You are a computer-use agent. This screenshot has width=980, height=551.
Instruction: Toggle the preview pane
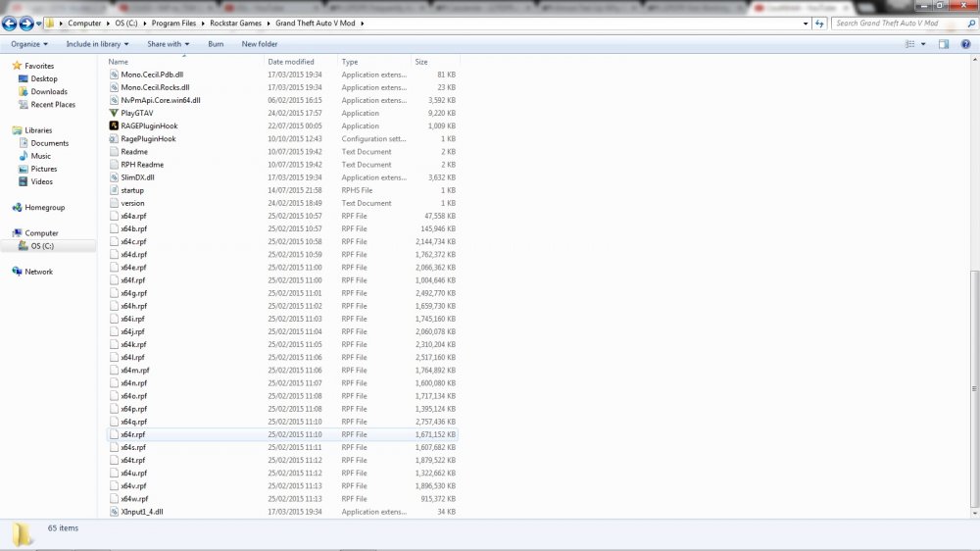pos(944,44)
